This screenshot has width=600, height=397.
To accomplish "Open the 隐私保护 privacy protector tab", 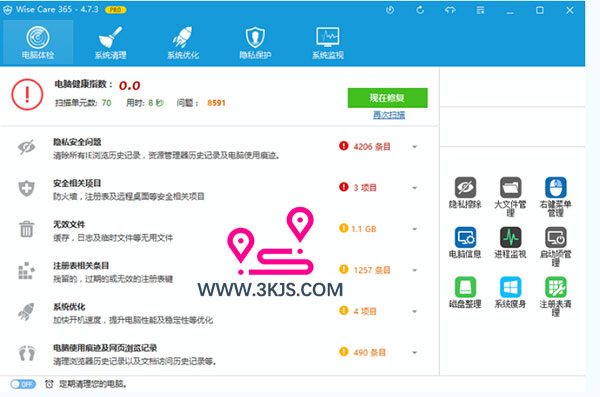I will pos(255,42).
